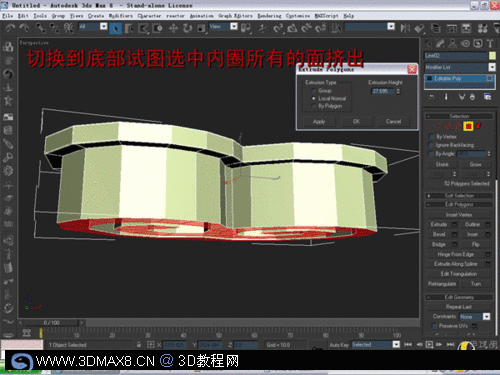
Task: Click the object color swatch beside name
Action: [492, 55]
